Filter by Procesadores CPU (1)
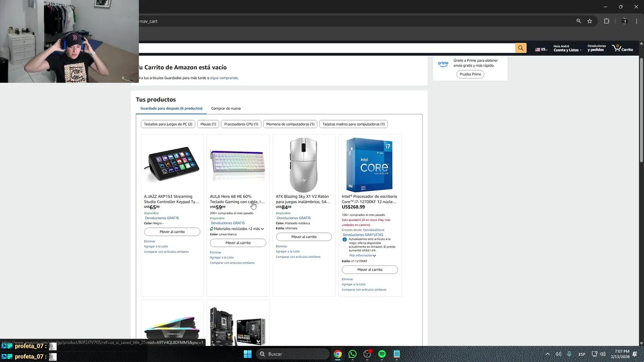The height and width of the screenshot is (362, 644). (x=241, y=124)
